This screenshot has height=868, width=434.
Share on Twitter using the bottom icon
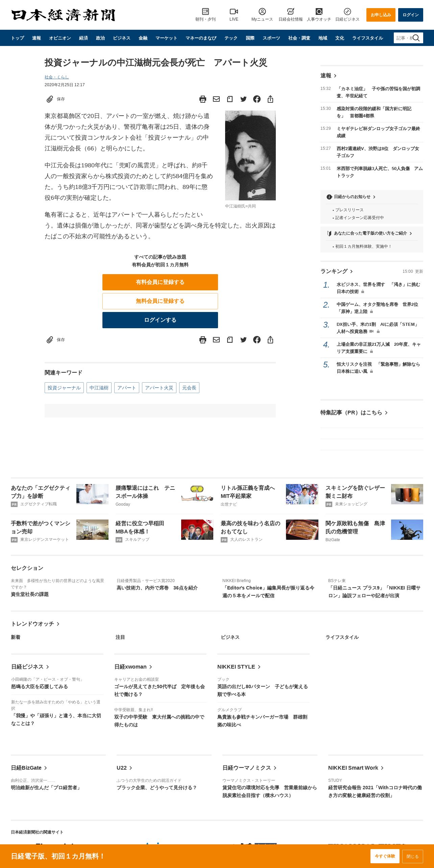[x=243, y=340]
